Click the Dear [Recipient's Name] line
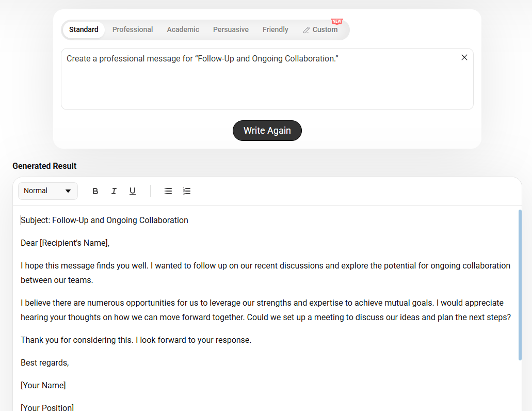532x411 pixels. point(65,243)
